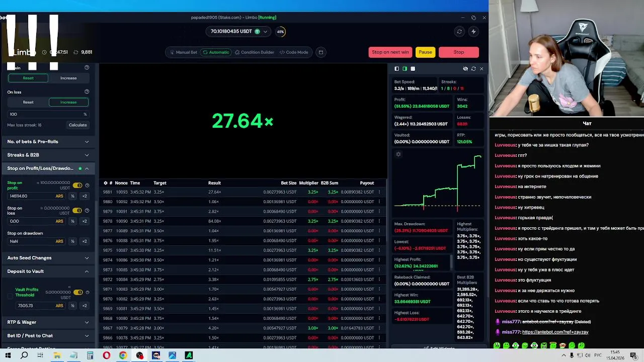Screen dimensions: 644x362
Task: Select Reset under On loss
Action: [x=28, y=102]
